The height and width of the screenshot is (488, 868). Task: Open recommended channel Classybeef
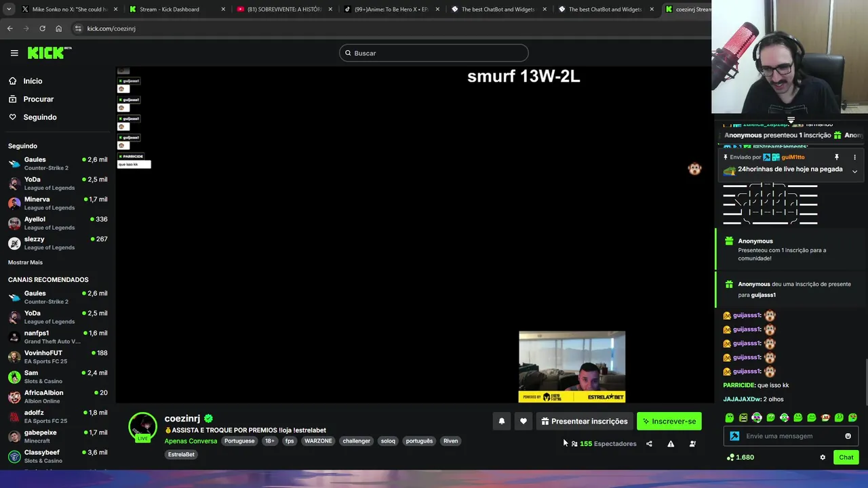(57, 456)
